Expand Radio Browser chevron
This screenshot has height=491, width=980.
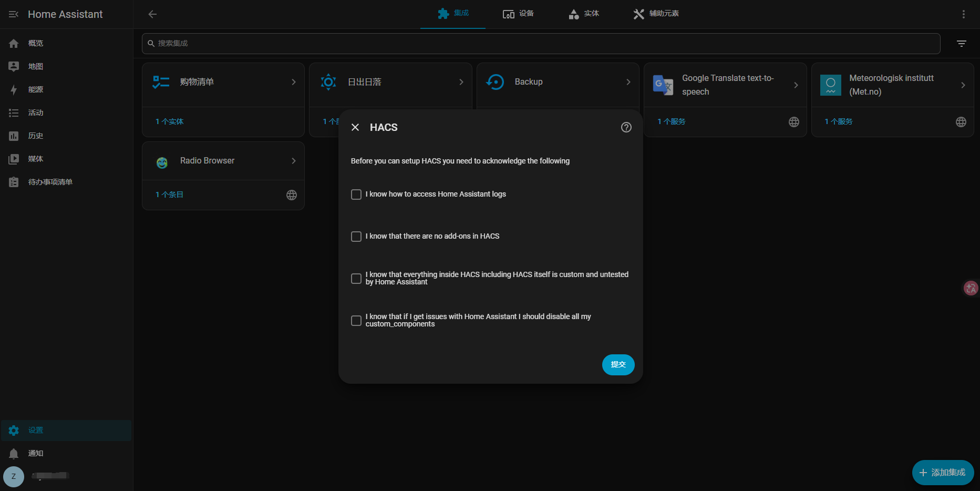[x=294, y=161]
